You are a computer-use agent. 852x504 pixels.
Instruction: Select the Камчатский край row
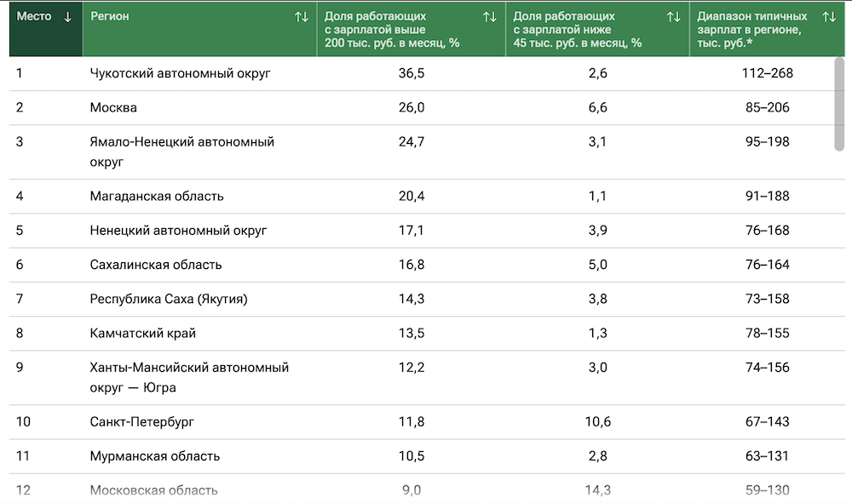tap(143, 333)
